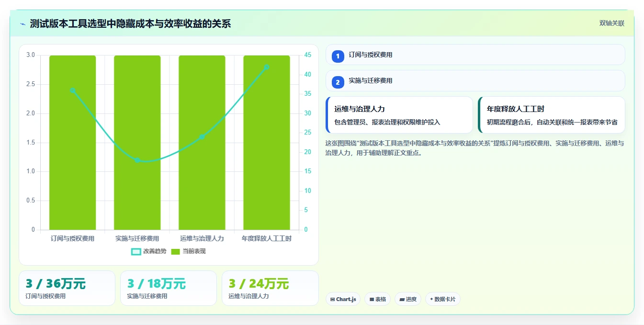Screen dimensions: 644x325
Task: Click the bar for 实施与迁移费用
Action: [x=137, y=143]
